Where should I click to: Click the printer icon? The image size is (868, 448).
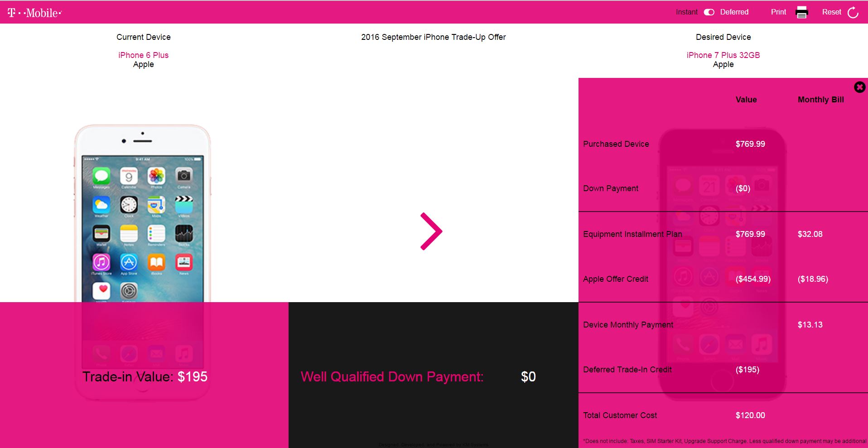point(802,12)
